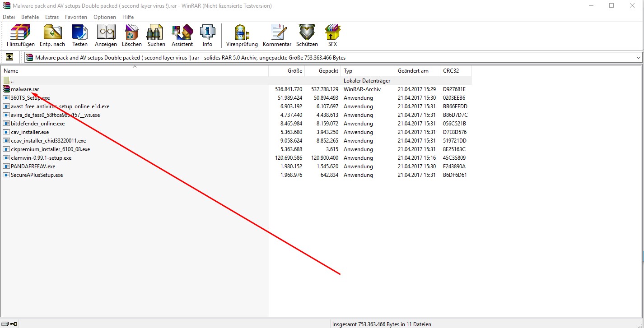Click the drive icon in status bar
644x328 pixels.
(5, 324)
